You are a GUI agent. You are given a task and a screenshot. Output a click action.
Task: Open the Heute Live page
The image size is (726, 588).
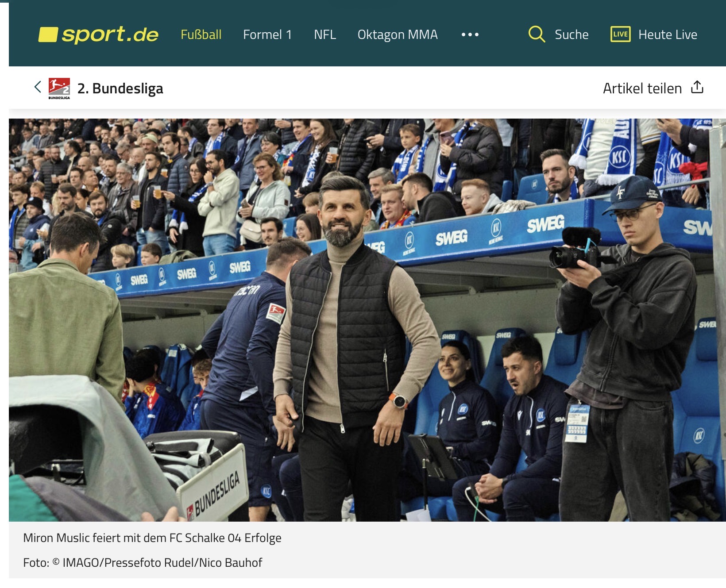coord(668,35)
